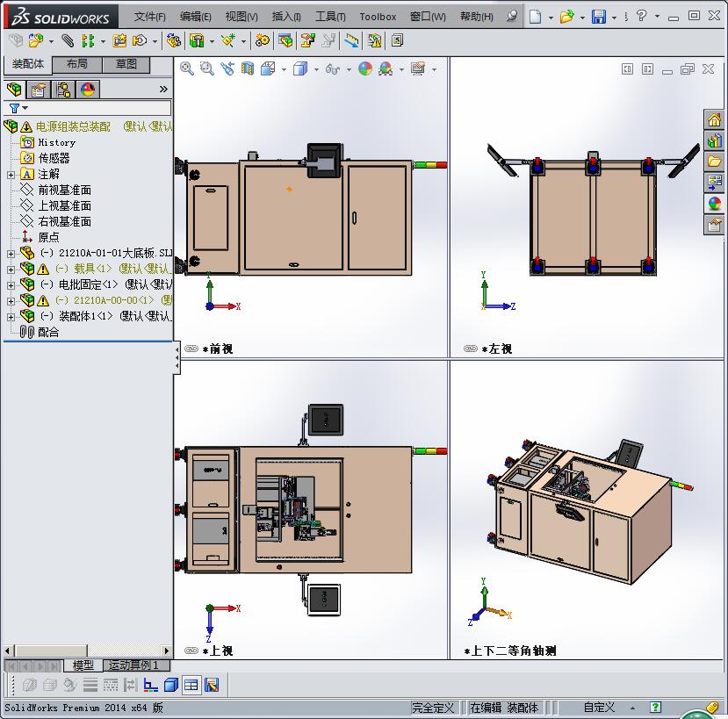Click the AssemblyXpert warning icon
Screen dimensions: 728x719
click(374, 41)
